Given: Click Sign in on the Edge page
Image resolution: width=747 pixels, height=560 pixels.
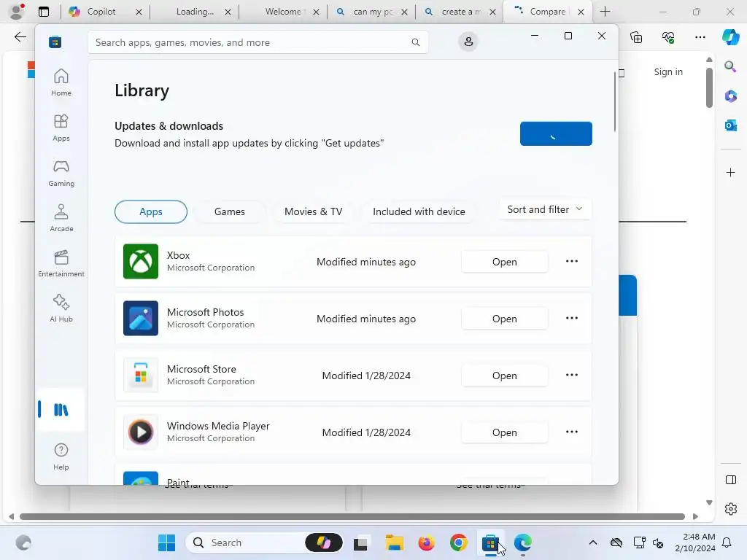Looking at the screenshot, I should coord(668,72).
